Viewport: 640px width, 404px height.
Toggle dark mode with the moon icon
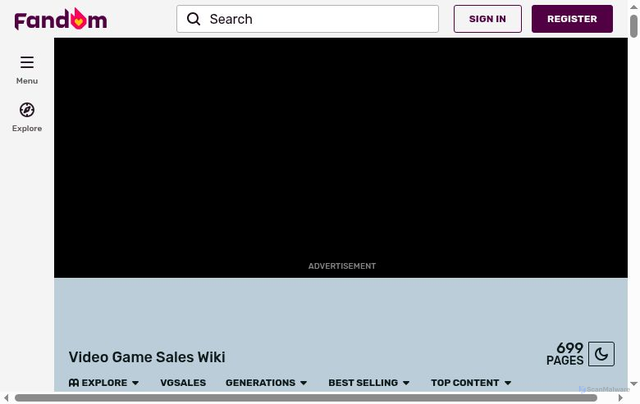click(x=601, y=354)
